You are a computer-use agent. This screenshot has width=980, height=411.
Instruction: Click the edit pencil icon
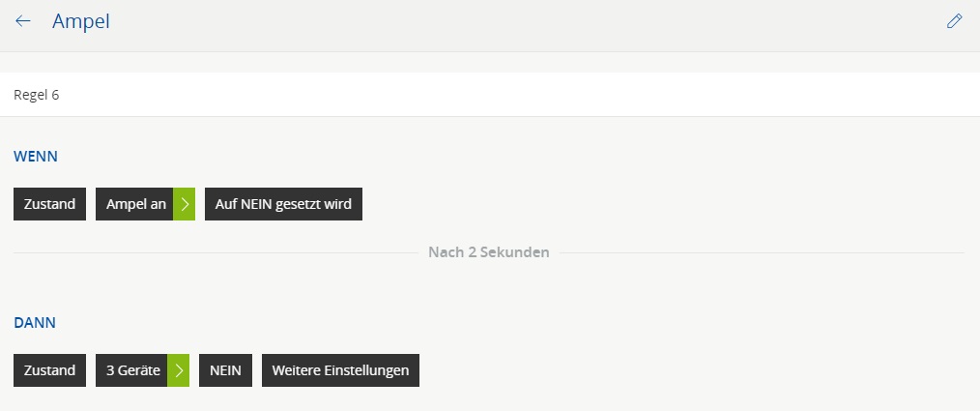click(x=955, y=21)
